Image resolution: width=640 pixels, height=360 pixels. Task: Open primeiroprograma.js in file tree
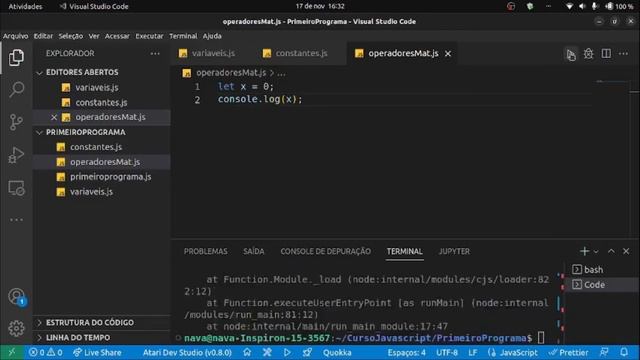101,177
